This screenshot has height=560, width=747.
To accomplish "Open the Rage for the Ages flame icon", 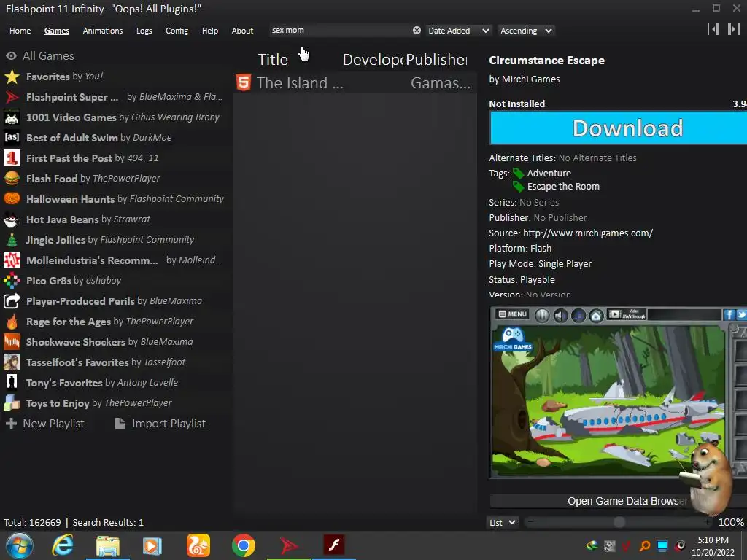I will tap(12, 322).
